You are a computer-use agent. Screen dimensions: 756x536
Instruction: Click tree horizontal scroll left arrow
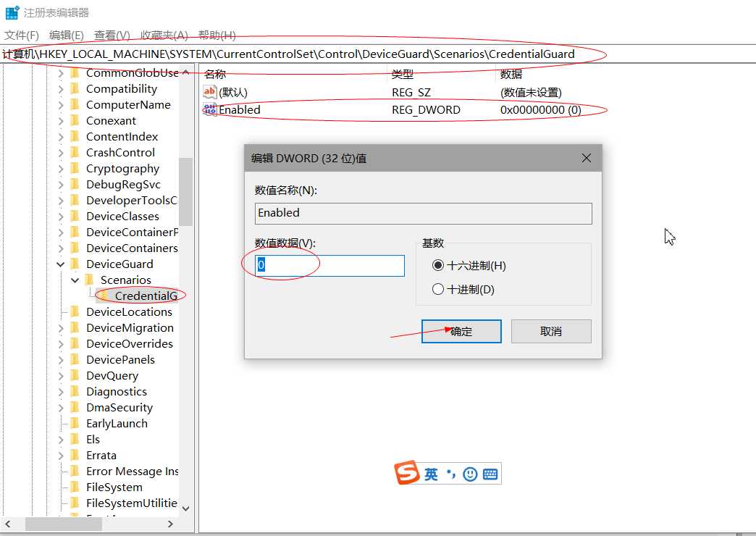[x=8, y=524]
